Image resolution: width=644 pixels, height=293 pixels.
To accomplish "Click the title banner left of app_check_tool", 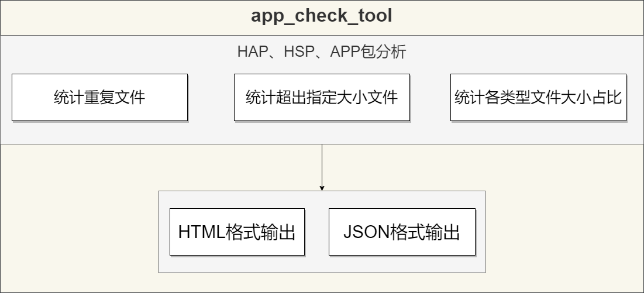I will point(117,16).
